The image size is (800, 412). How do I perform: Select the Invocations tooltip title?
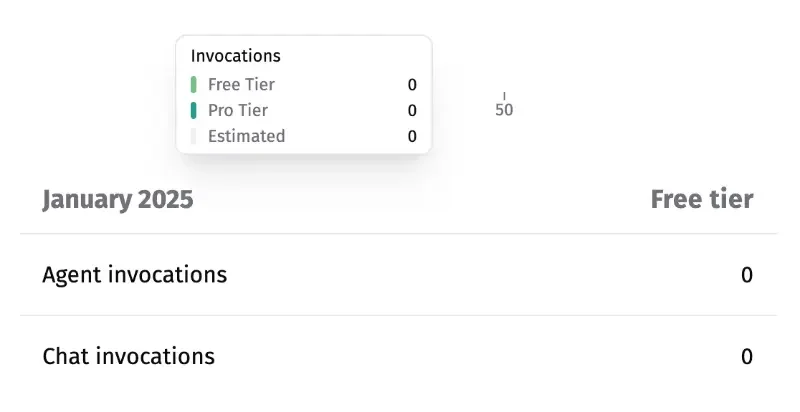[x=236, y=56]
